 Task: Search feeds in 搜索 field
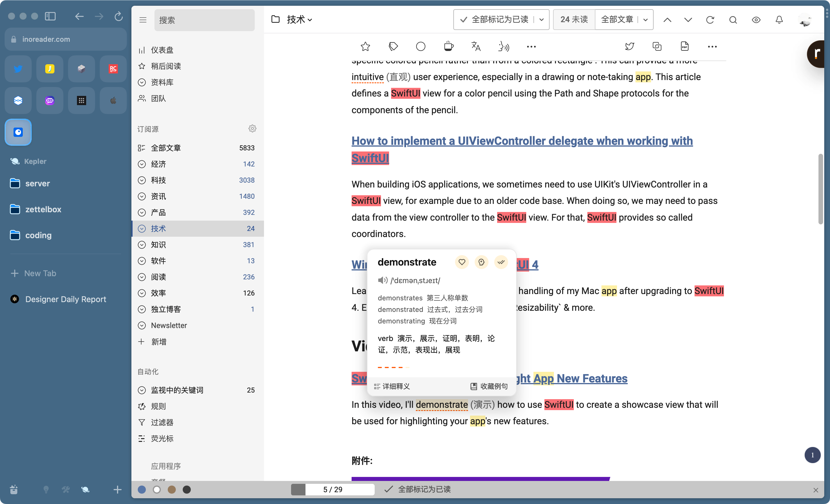[x=204, y=20]
